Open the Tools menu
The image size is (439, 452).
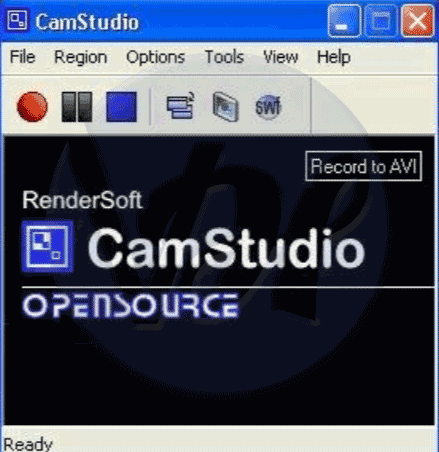[x=224, y=57]
